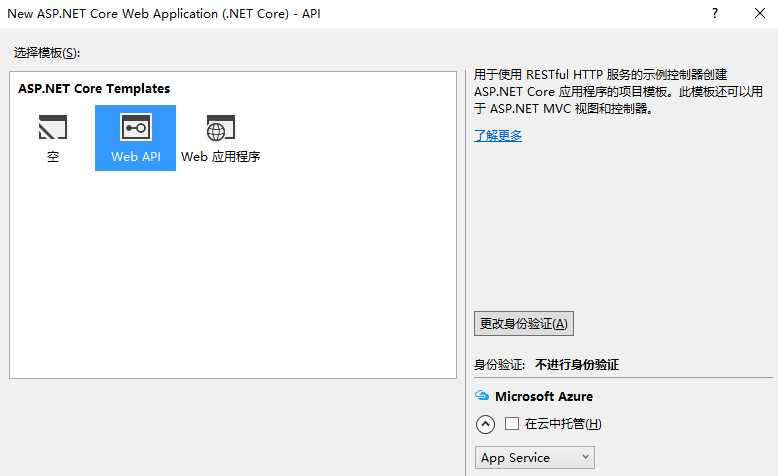Click the ASP.NET Core Templates heading
The height and width of the screenshot is (476, 778).
click(94, 88)
